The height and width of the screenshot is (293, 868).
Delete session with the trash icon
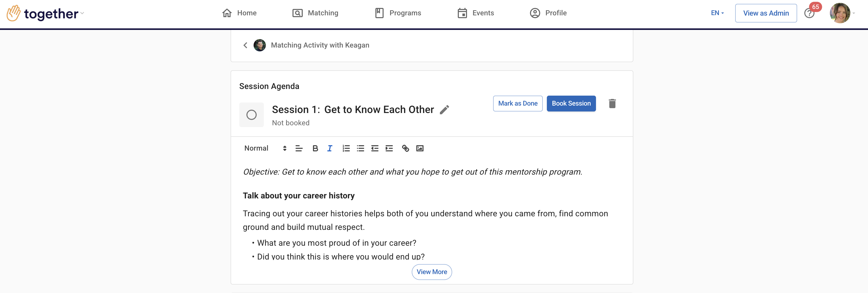click(612, 104)
